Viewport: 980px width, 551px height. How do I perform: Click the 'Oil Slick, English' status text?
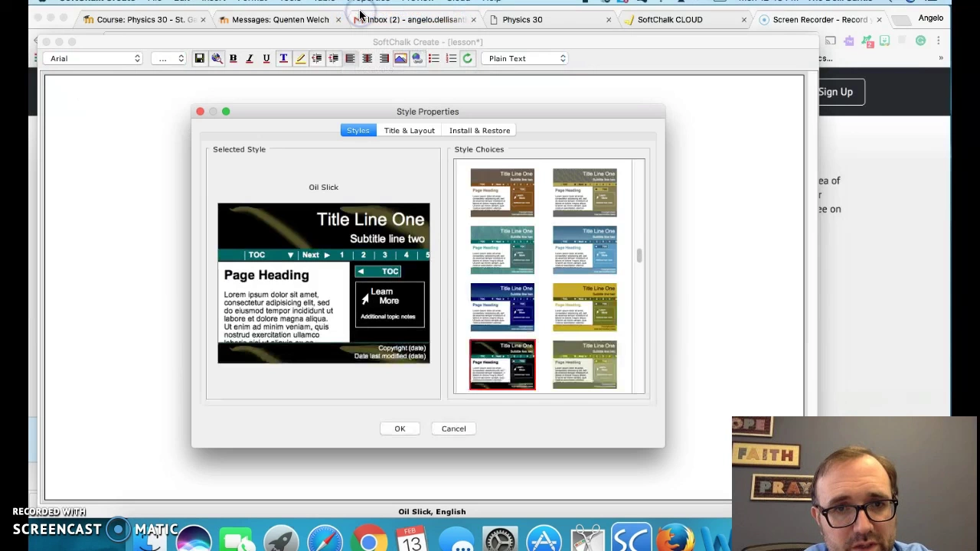click(432, 512)
